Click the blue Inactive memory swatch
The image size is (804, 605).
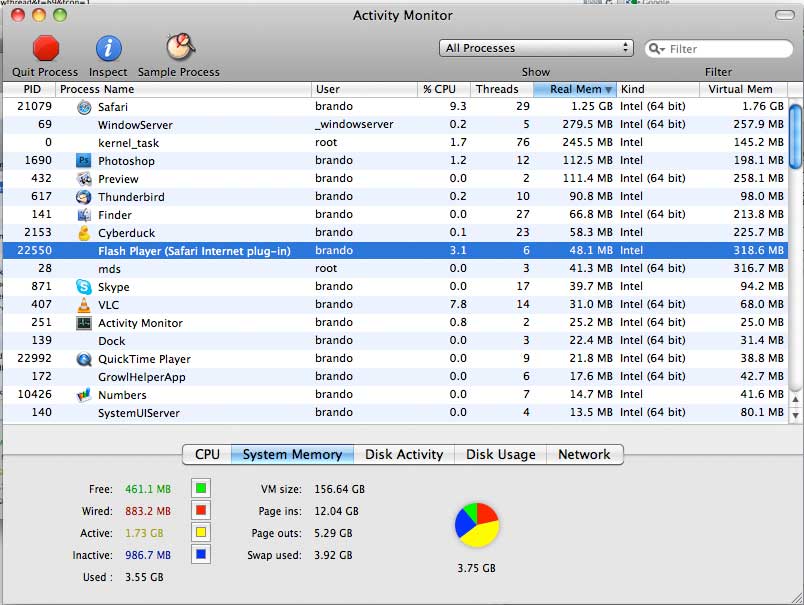(x=201, y=554)
